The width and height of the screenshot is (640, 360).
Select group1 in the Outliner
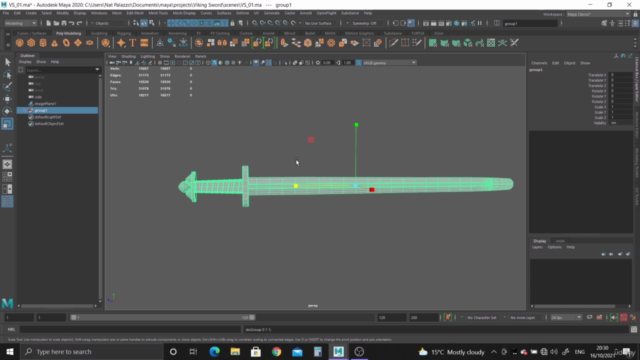click(57, 110)
